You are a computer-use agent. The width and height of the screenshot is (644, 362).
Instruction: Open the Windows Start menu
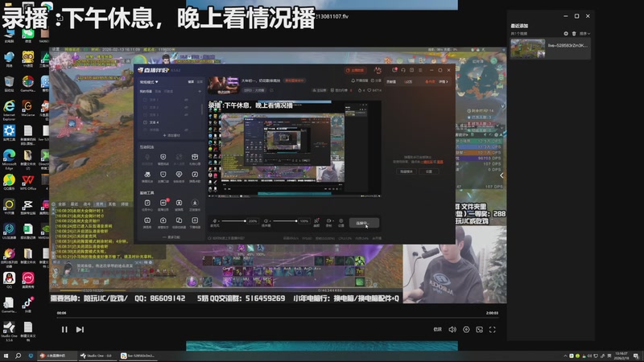click(6, 356)
